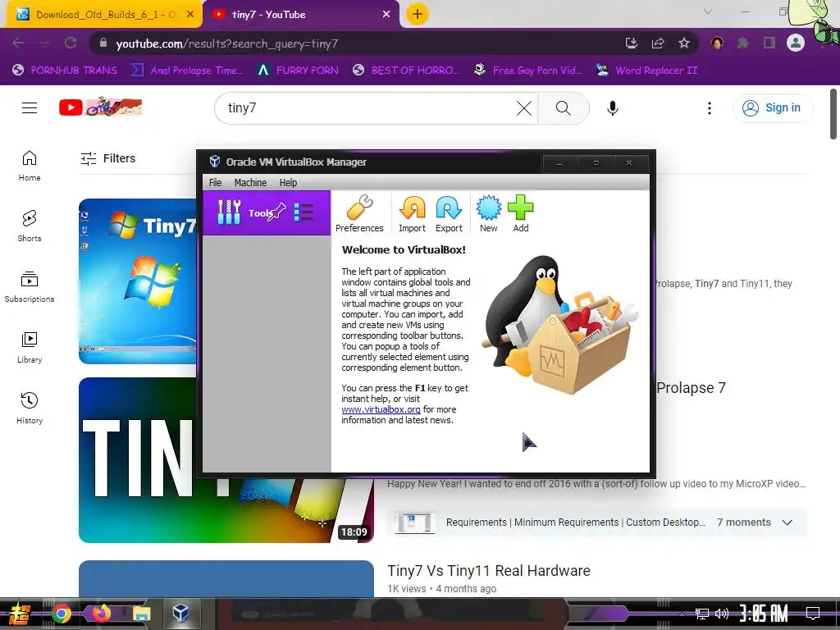Bookmark this page with star icon

point(684,43)
